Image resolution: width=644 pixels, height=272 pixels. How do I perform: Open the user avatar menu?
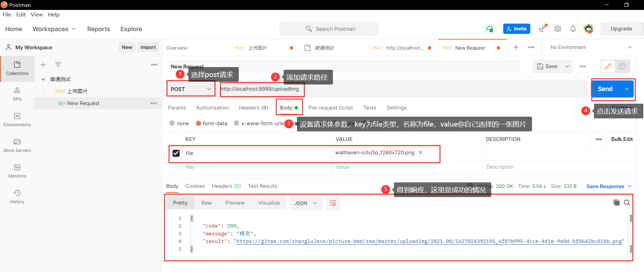[x=589, y=29]
